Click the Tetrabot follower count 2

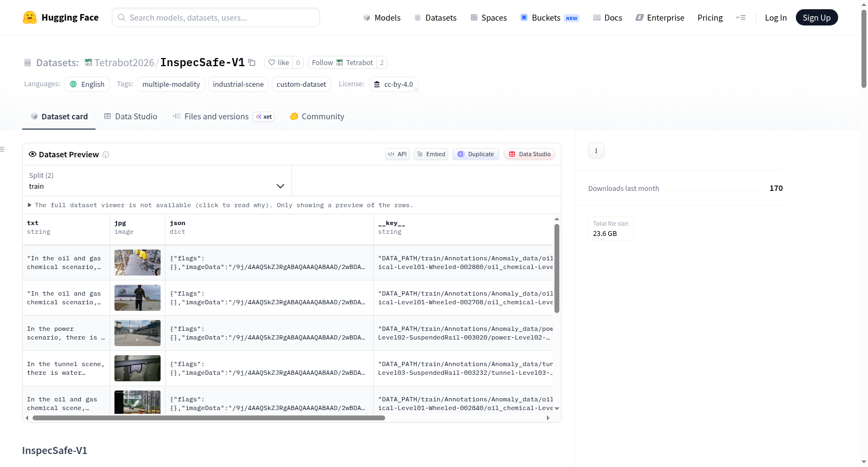pos(382,62)
